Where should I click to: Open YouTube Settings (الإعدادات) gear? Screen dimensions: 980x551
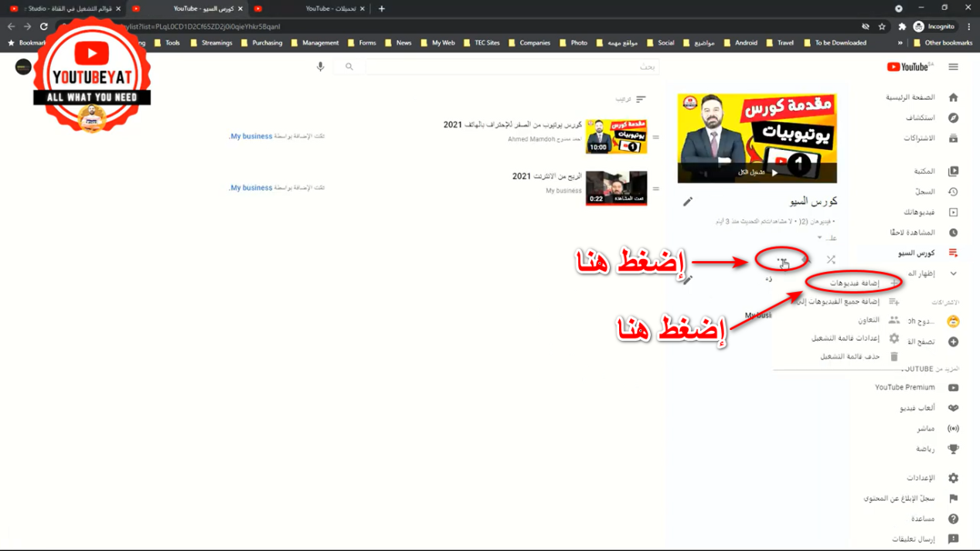953,478
